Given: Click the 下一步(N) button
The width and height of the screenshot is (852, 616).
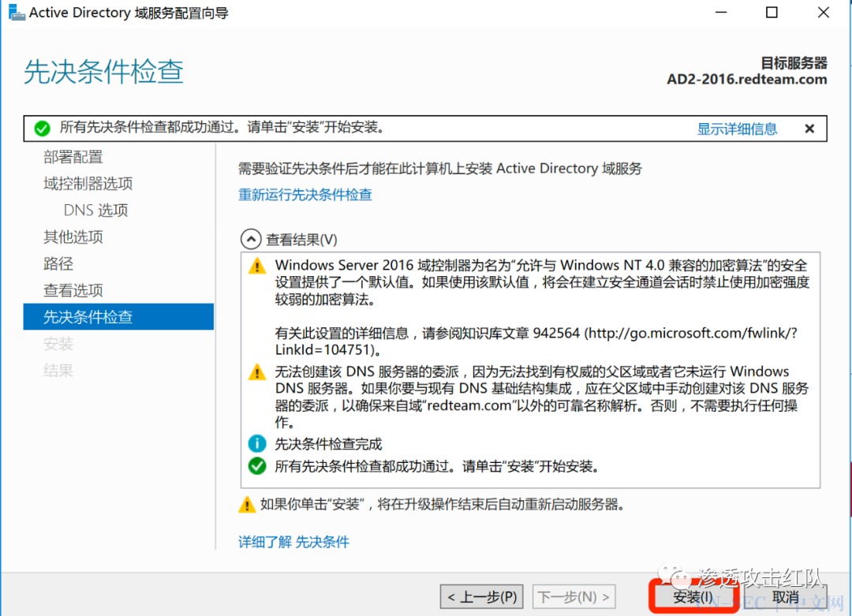Looking at the screenshot, I should click(x=574, y=597).
